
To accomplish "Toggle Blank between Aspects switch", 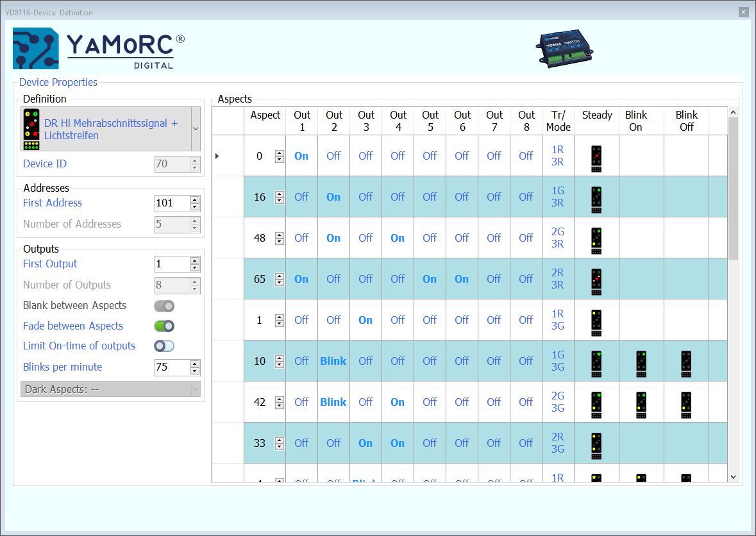I will tap(164, 306).
